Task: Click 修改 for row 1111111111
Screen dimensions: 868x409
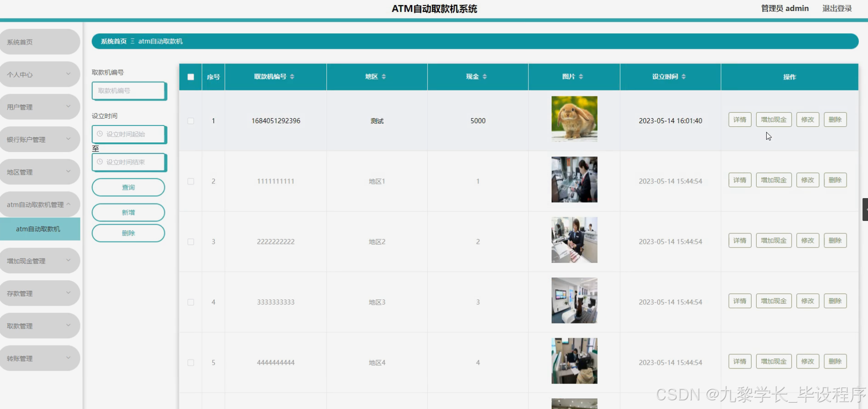Action: coord(808,180)
